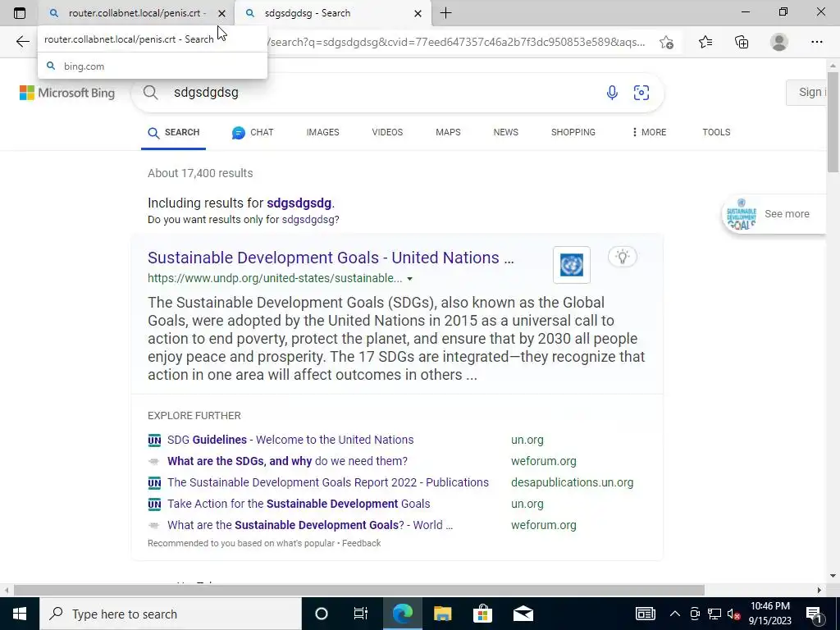
Task: Open Task View on taskbar
Action: [x=361, y=614]
